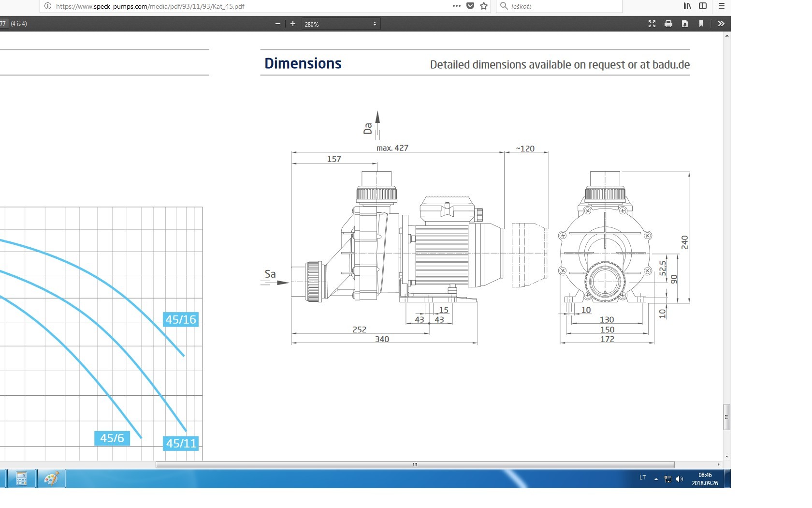812x508 pixels.
Task: Print the PDF document
Action: coord(668,24)
